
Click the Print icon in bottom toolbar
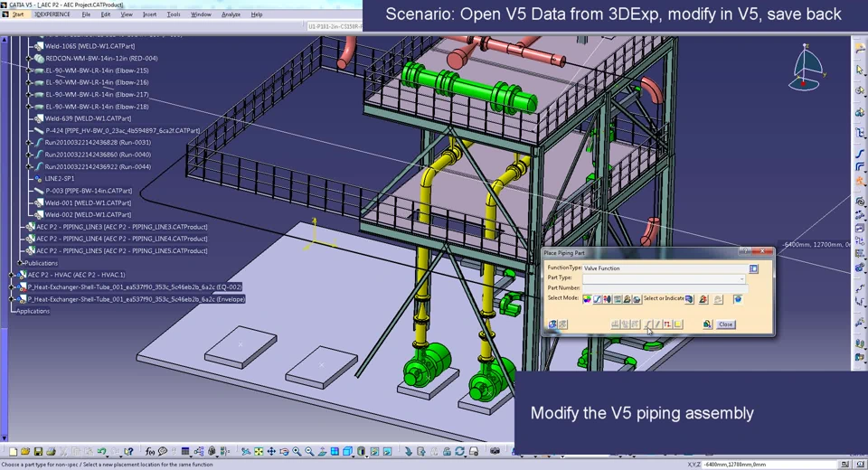click(51, 452)
